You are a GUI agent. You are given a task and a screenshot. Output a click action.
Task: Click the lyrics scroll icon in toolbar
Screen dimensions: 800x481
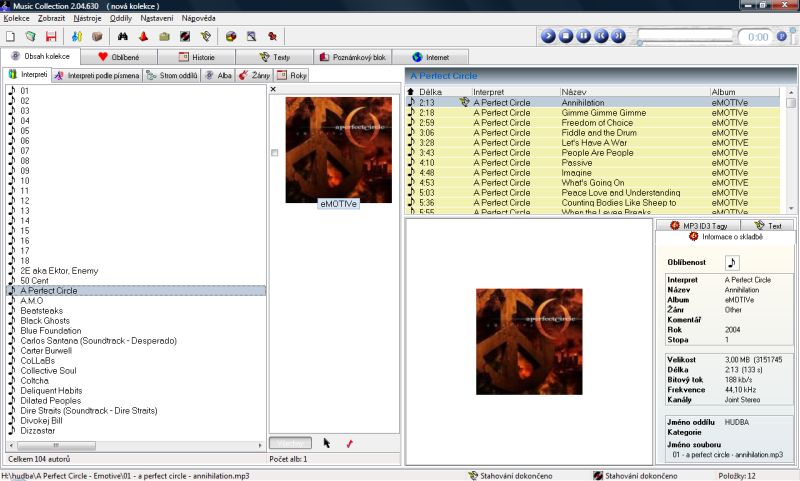coord(206,36)
